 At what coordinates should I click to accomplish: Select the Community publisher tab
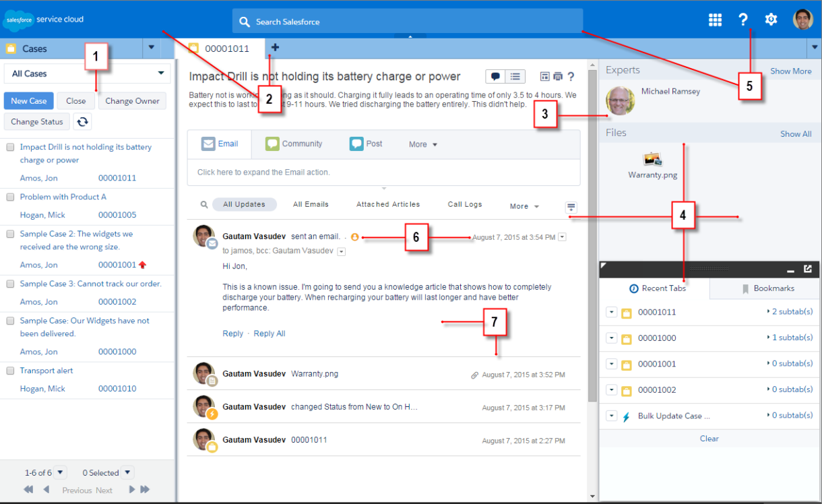[294, 144]
